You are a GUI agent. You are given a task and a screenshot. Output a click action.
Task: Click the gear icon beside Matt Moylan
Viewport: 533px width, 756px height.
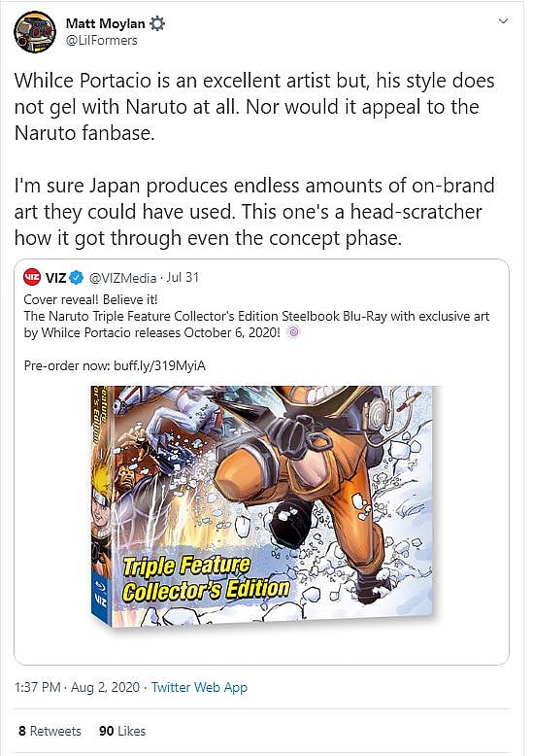(157, 23)
